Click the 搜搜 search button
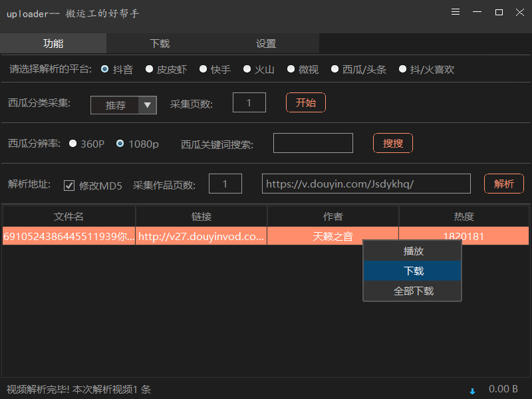Image resolution: width=532 pixels, height=399 pixels. (392, 143)
